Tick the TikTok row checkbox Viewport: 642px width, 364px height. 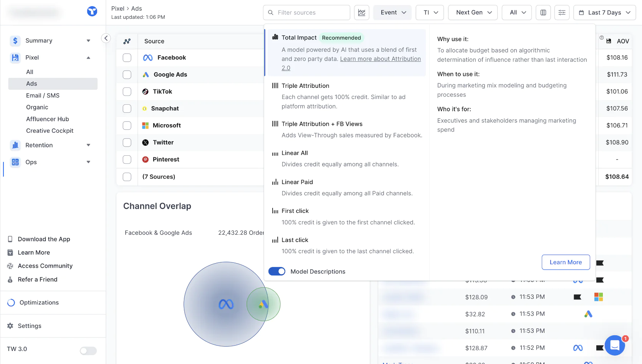[x=127, y=92]
